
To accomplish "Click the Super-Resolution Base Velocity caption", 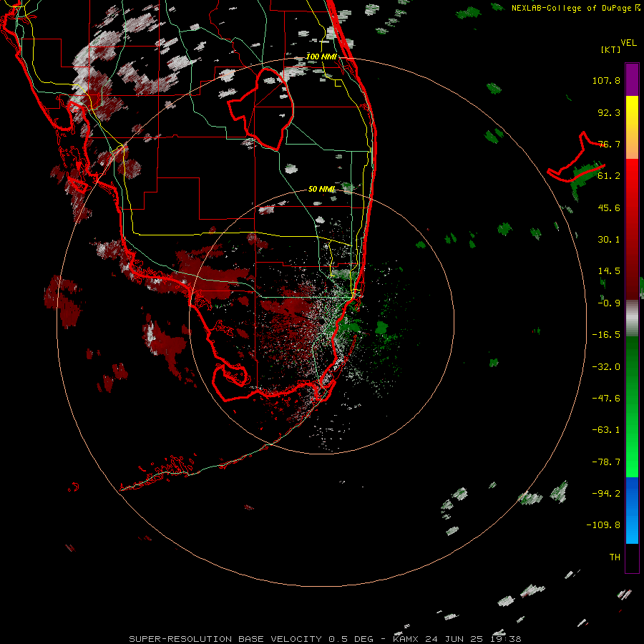I will tap(325, 639).
